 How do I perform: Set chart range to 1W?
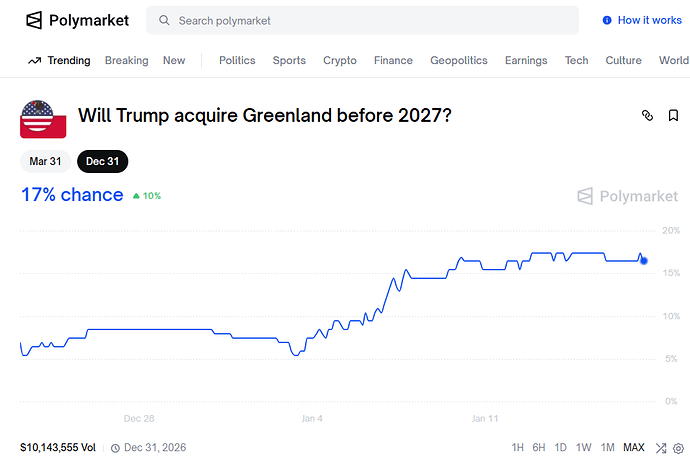tap(584, 448)
